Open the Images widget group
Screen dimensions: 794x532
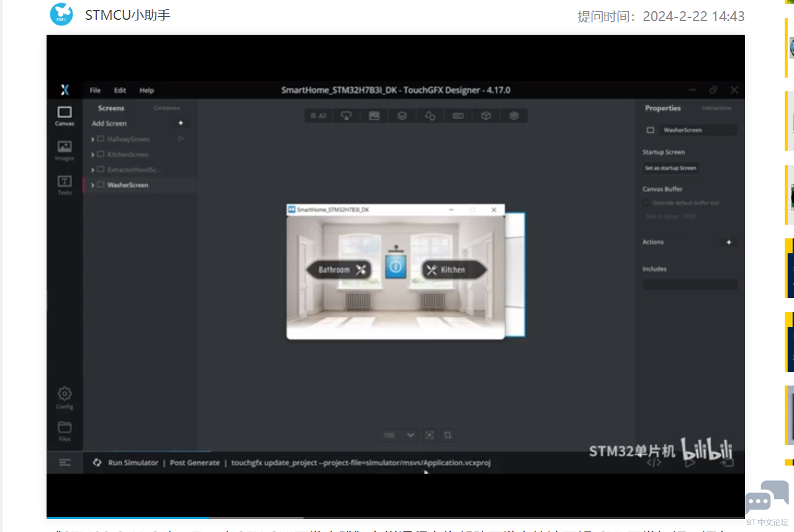click(x=374, y=115)
